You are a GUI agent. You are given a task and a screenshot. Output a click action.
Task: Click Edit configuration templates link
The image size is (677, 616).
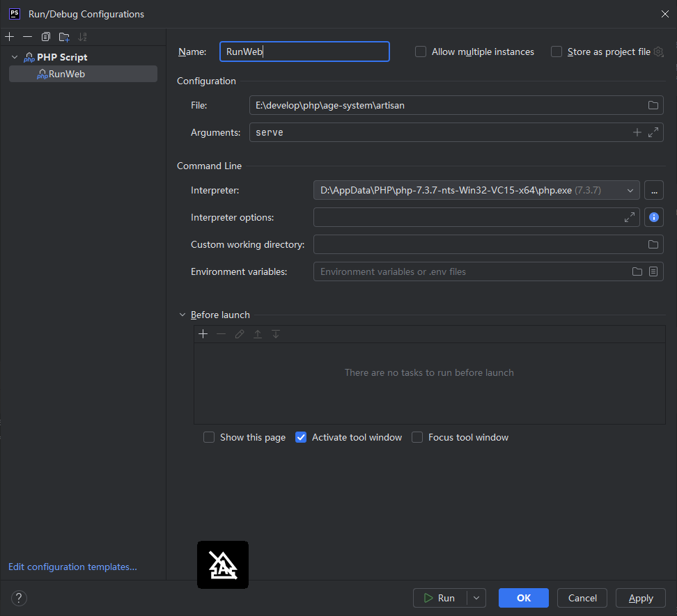[72, 567]
